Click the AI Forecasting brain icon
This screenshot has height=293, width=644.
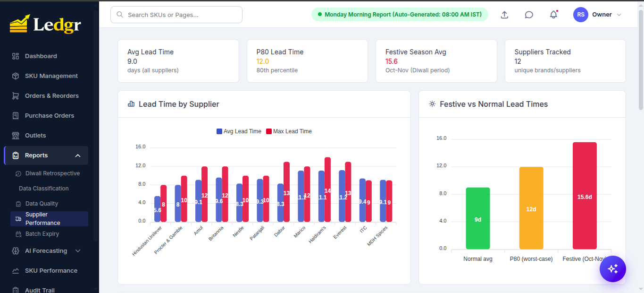click(x=16, y=250)
